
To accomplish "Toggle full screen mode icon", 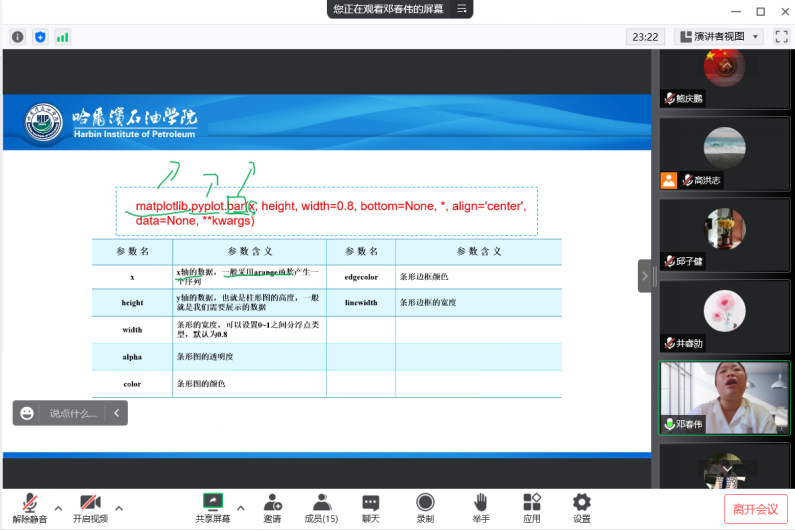I will [780, 37].
